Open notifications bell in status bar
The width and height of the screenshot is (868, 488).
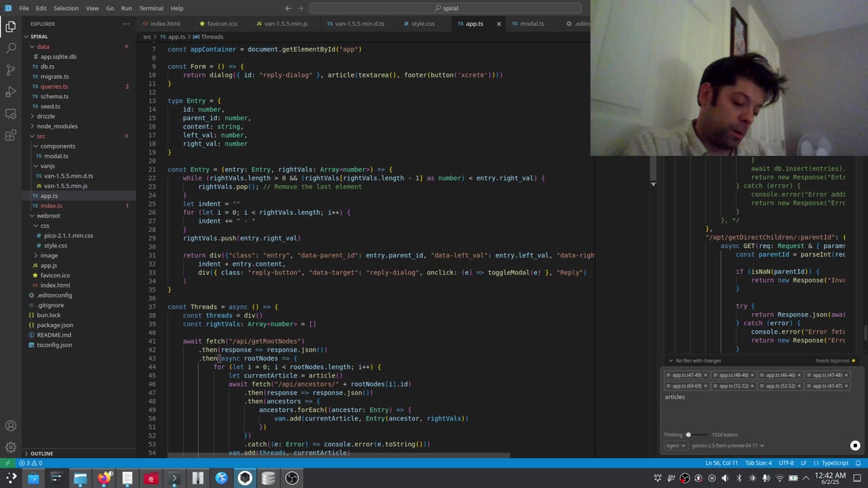pos(859,463)
